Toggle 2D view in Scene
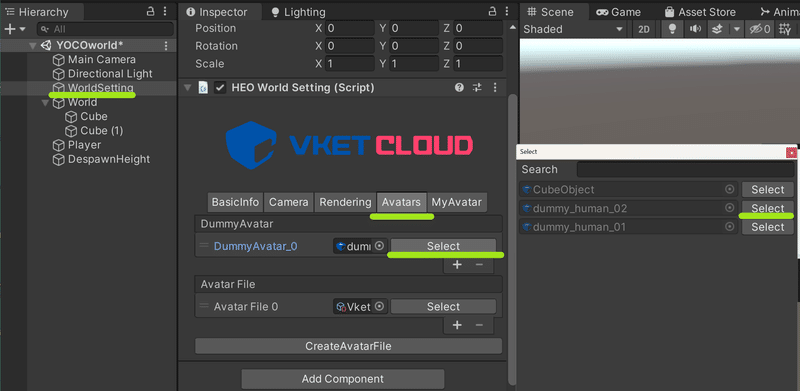Screen dimensions: 800x391 point(644,29)
